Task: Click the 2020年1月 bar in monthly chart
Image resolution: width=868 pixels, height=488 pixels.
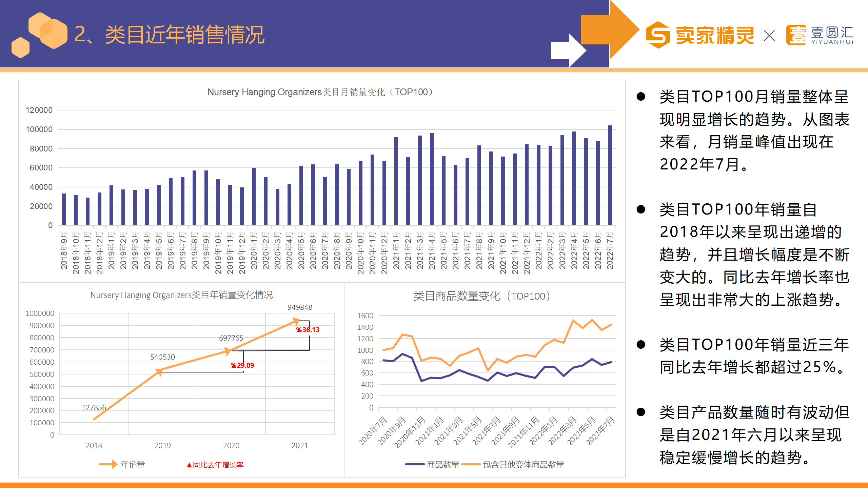Action: point(254,197)
